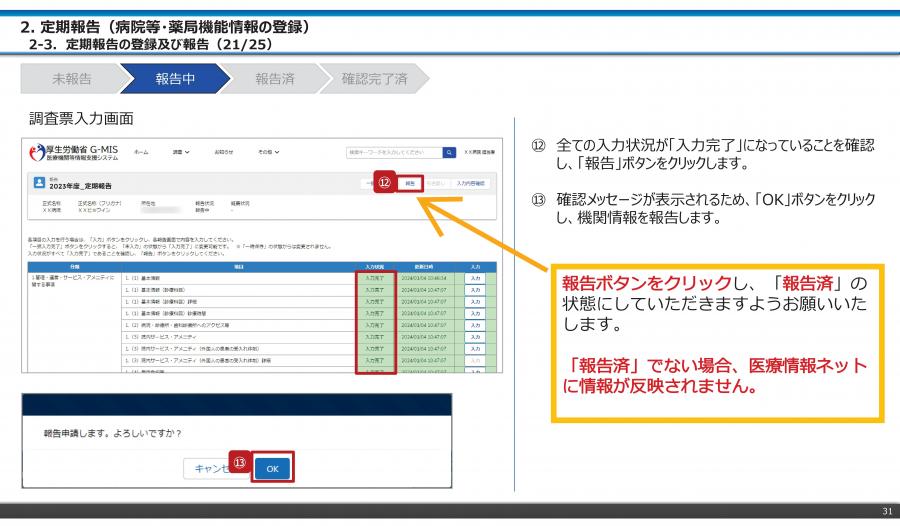Screen dimensions: 900x526
Task: Click 入力完了 status in 基本情報 first row
Action: pos(375,278)
